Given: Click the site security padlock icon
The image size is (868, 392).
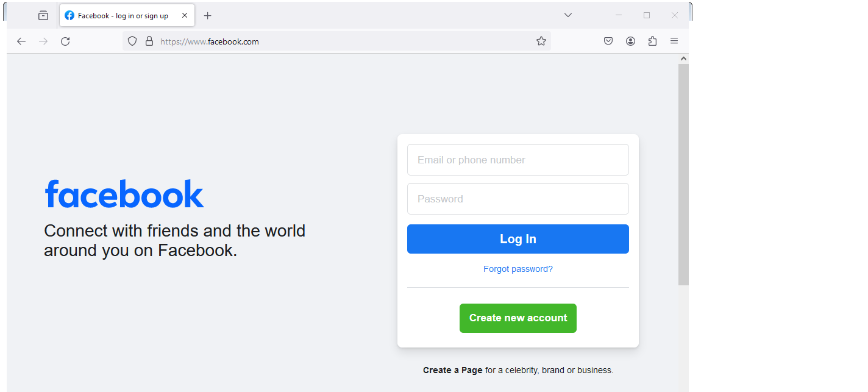Looking at the screenshot, I should pyautogui.click(x=149, y=41).
